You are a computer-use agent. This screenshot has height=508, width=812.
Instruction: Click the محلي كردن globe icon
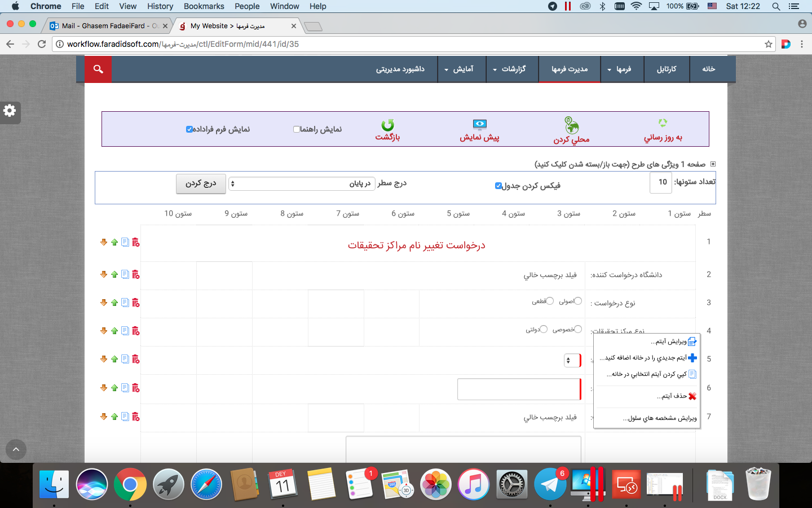(571, 125)
